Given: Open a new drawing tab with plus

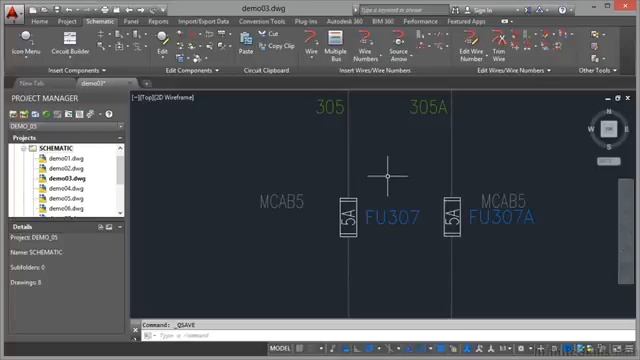Looking at the screenshot, I should point(147,84).
